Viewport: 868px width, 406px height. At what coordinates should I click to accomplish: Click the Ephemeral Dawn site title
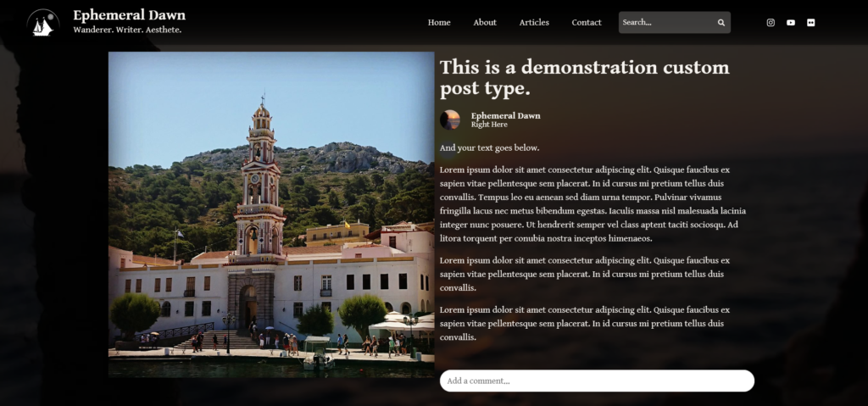click(130, 15)
